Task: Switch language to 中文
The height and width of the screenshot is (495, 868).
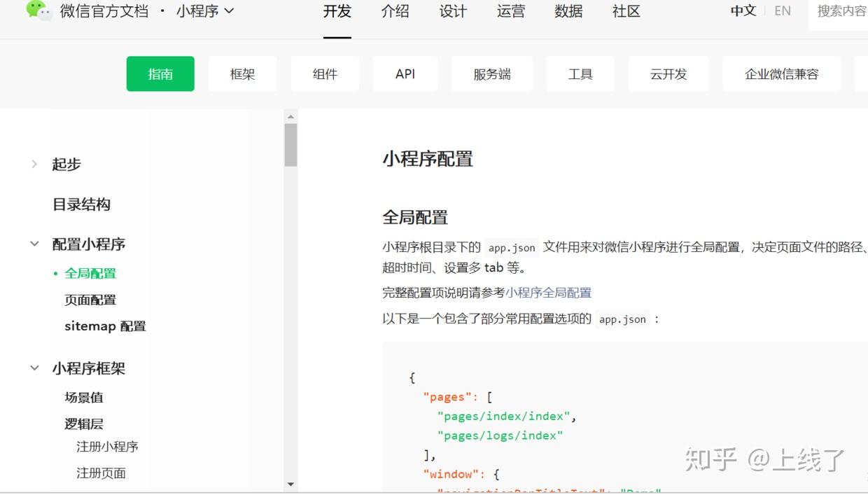Action: [x=743, y=11]
